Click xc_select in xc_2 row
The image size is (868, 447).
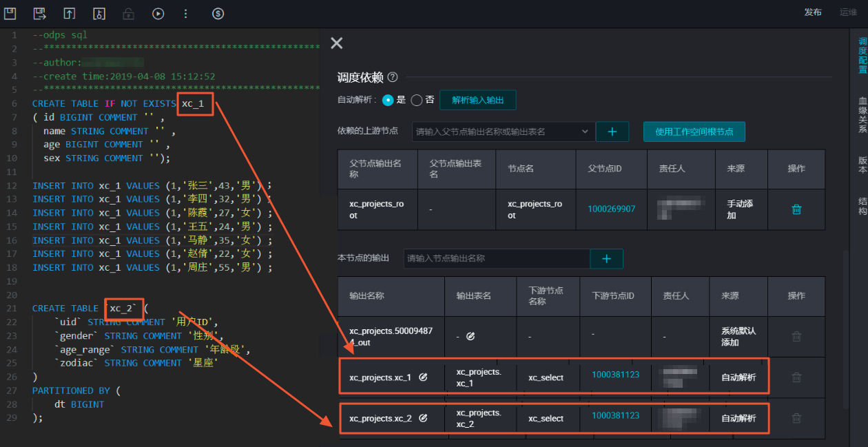tap(546, 418)
